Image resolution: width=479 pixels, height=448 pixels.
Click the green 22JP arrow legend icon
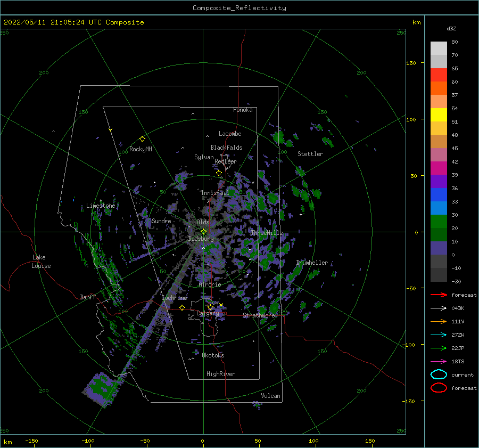coord(439,348)
